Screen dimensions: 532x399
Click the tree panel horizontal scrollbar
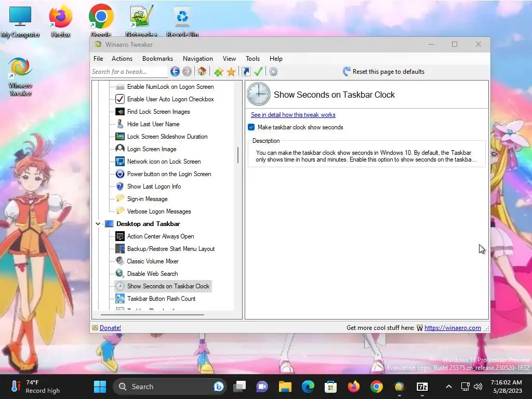tap(152, 315)
